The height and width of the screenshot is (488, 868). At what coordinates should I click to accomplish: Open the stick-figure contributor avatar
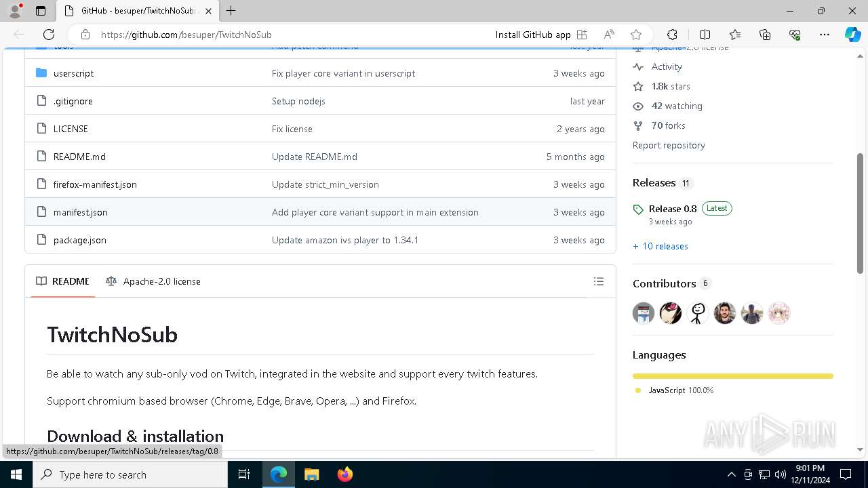pos(698,313)
